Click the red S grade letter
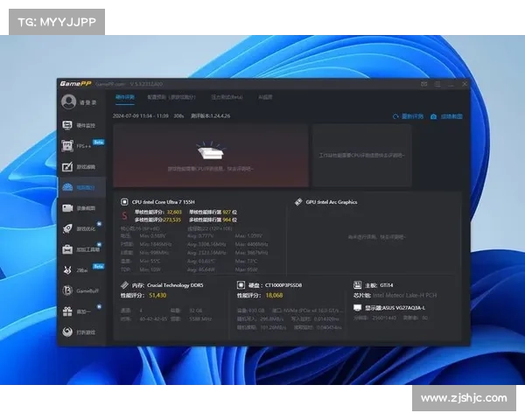Viewport: 525px width, 420px height. pos(124,216)
